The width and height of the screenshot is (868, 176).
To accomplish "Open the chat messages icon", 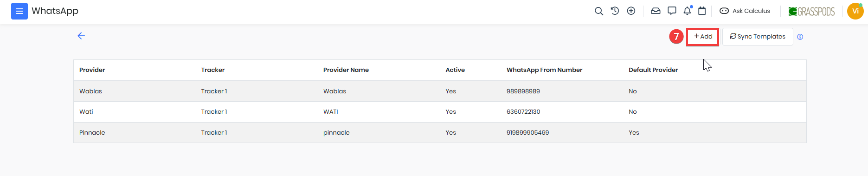I will (672, 11).
